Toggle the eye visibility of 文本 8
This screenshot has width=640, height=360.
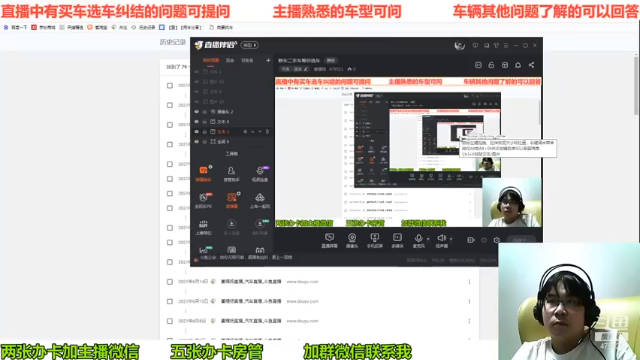point(197,122)
